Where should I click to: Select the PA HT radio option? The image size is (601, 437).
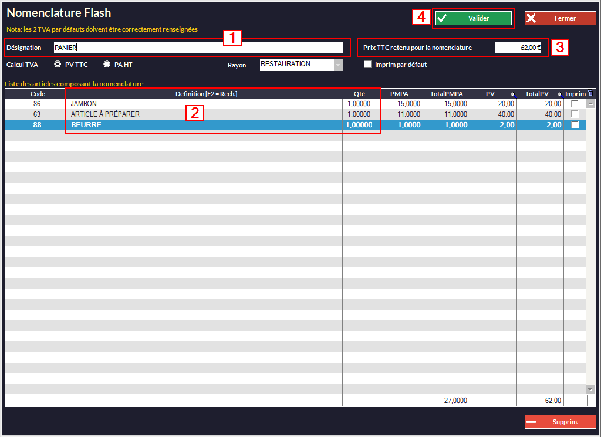(x=105, y=64)
